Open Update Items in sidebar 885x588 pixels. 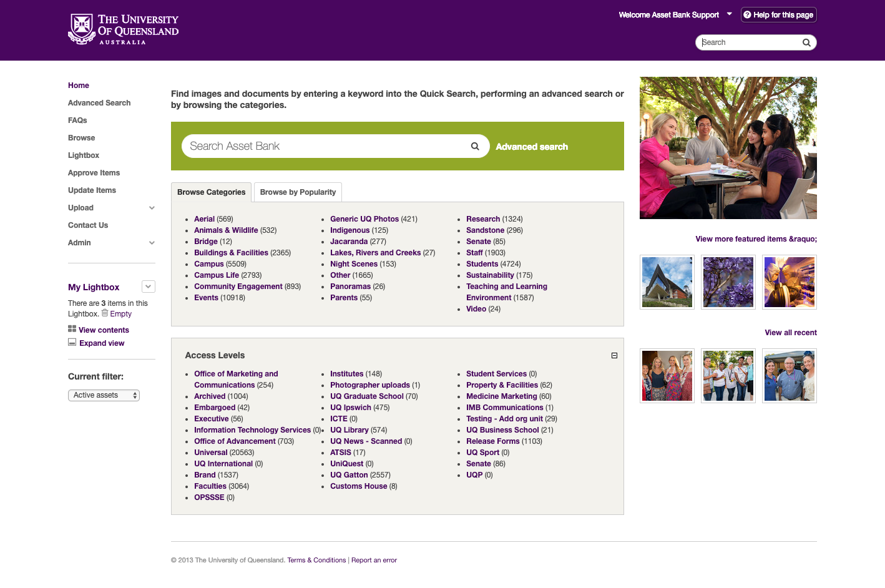[x=92, y=190]
